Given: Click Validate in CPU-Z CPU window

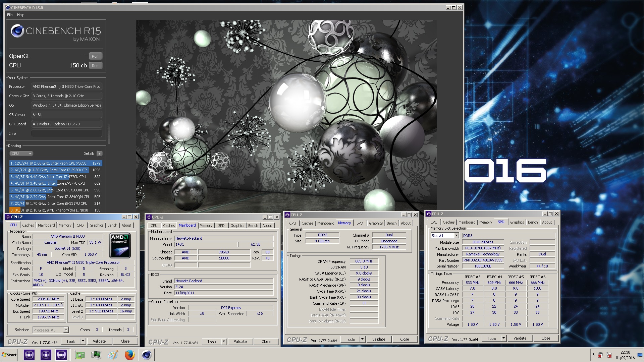Looking at the screenshot, I should [x=99, y=341].
